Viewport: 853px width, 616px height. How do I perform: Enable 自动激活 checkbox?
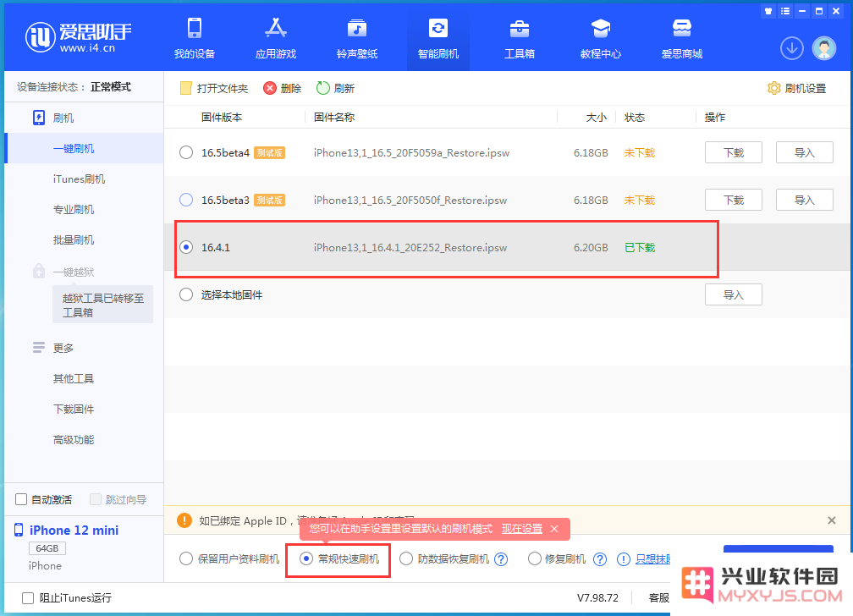pos(21,499)
